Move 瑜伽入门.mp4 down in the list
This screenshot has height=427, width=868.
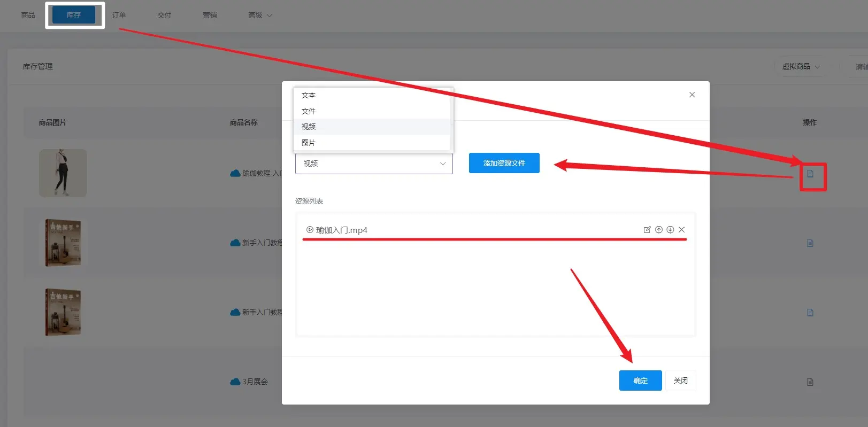click(670, 230)
